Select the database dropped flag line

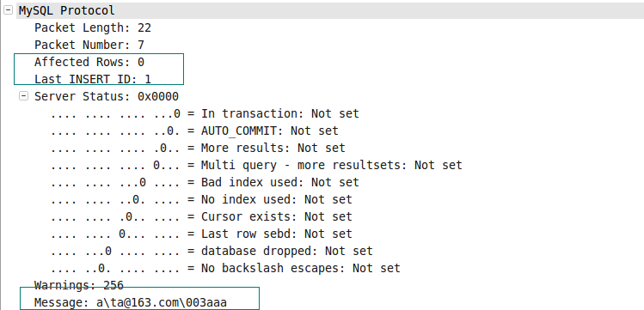click(212, 251)
